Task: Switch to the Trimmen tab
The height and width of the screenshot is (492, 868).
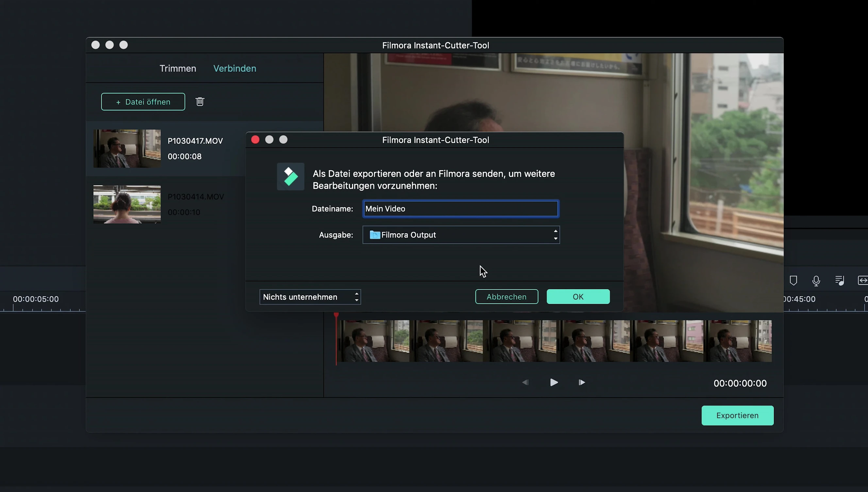Action: click(178, 68)
